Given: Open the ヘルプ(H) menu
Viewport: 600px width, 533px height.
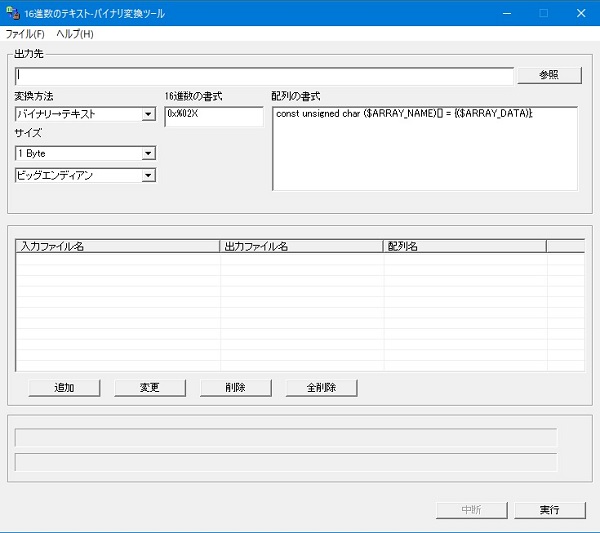Looking at the screenshot, I should pyautogui.click(x=75, y=34).
